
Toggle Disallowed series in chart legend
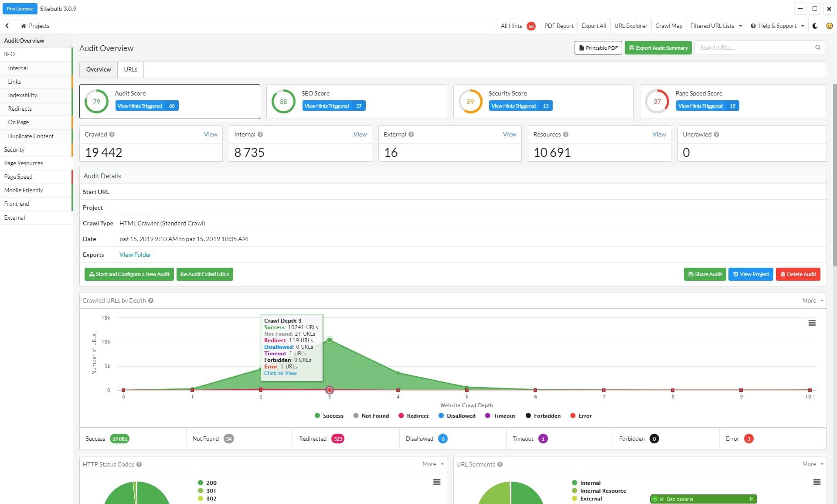pos(457,416)
